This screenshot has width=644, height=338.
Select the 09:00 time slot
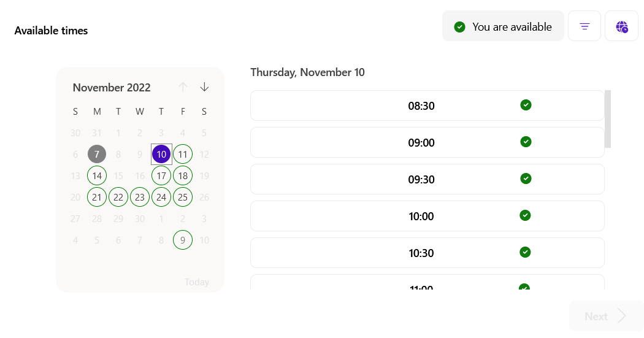(421, 143)
